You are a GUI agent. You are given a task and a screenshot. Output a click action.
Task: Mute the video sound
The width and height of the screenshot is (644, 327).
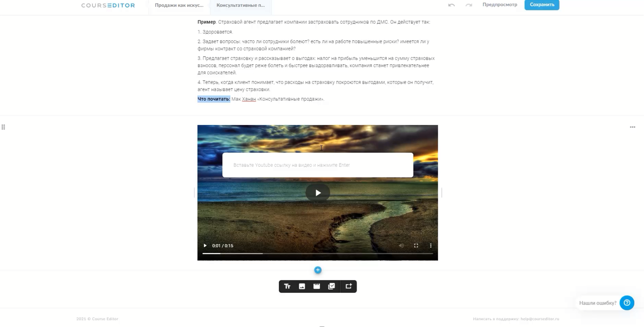click(401, 245)
